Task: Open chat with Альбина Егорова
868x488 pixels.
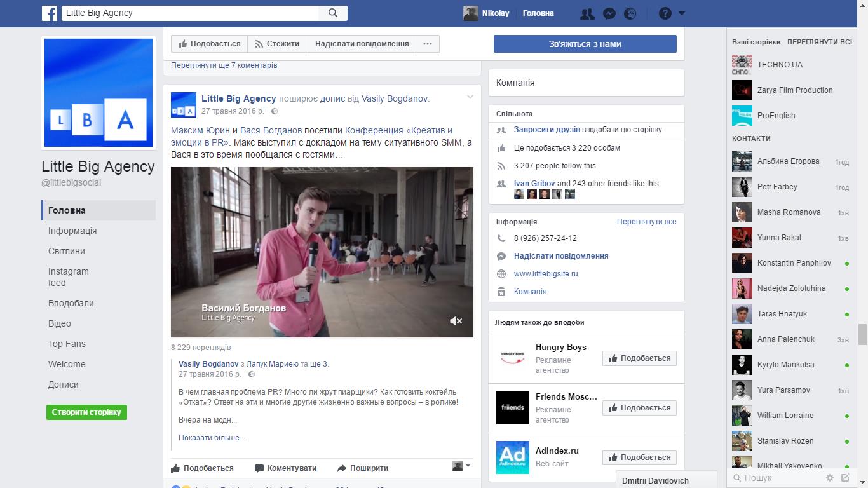Action: coord(790,161)
